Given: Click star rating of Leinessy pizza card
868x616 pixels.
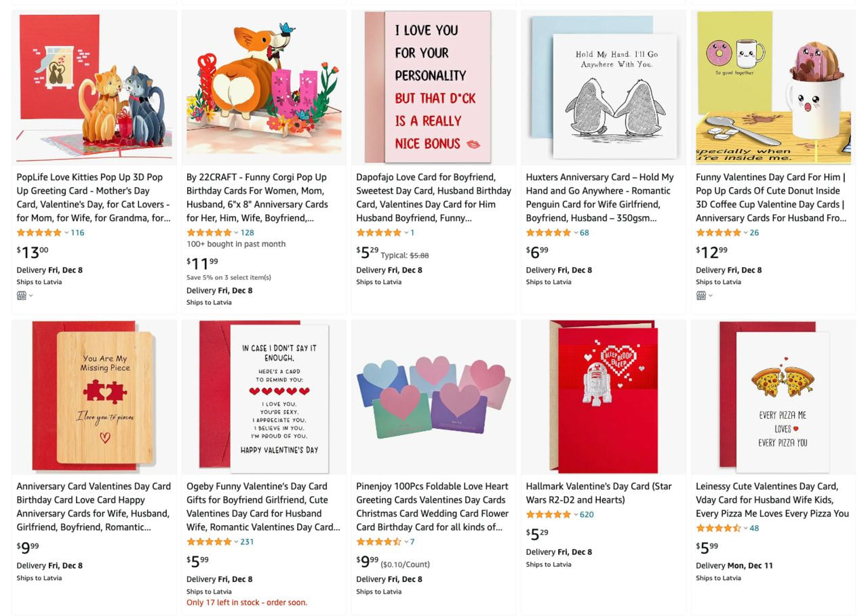Looking at the screenshot, I should (719, 528).
